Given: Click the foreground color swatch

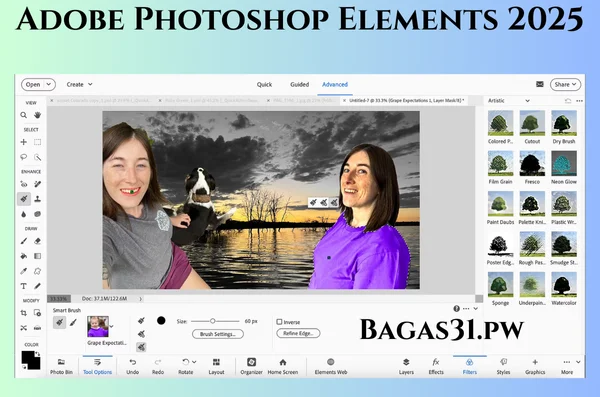Looking at the screenshot, I should (x=28, y=358).
